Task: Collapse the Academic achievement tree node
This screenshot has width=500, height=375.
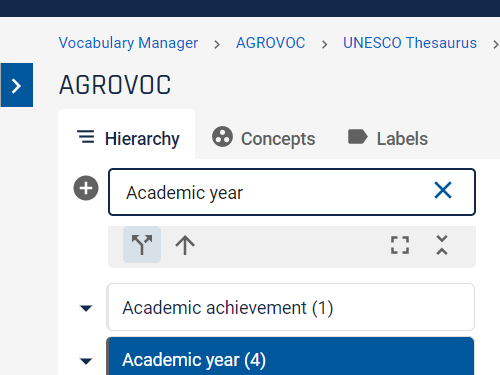Action: pyautogui.click(x=86, y=308)
